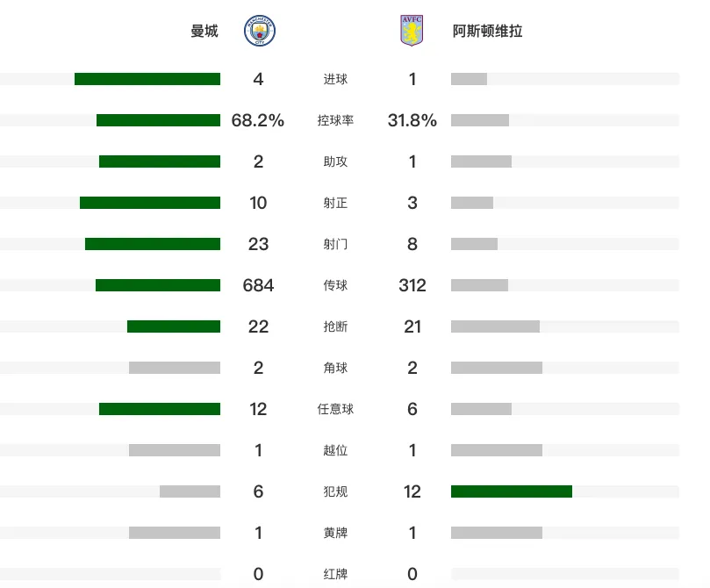Click the 任意球 stat label
This screenshot has width=710, height=588.
(335, 409)
